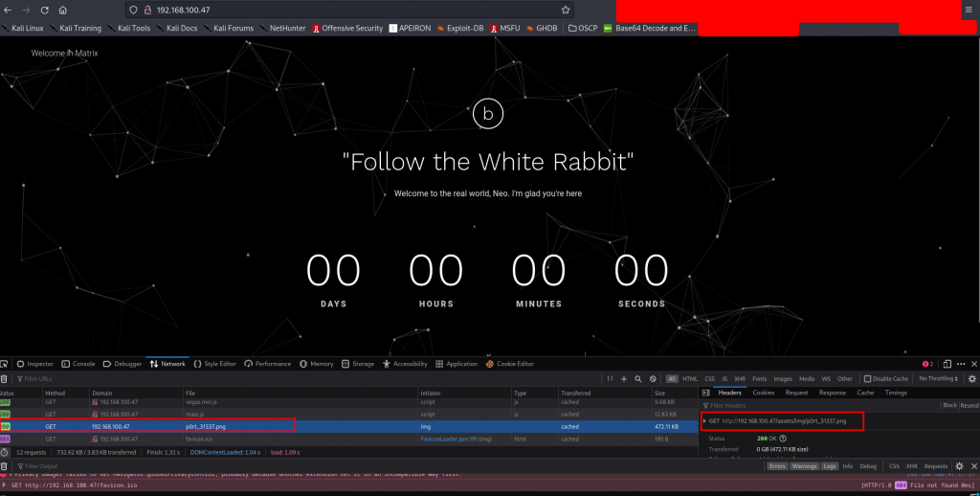Open the Cookies details tab

(763, 393)
